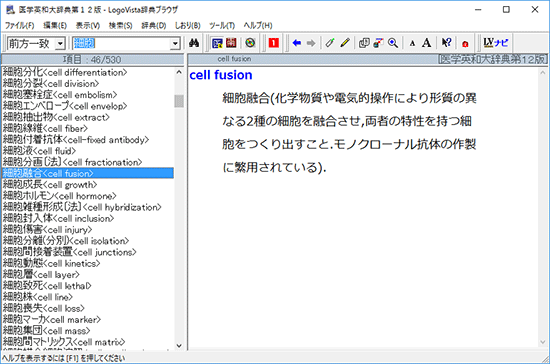The height and width of the screenshot is (364, 550).
Task: Open the search mode dropdown 前方一致
Action: tap(36, 43)
